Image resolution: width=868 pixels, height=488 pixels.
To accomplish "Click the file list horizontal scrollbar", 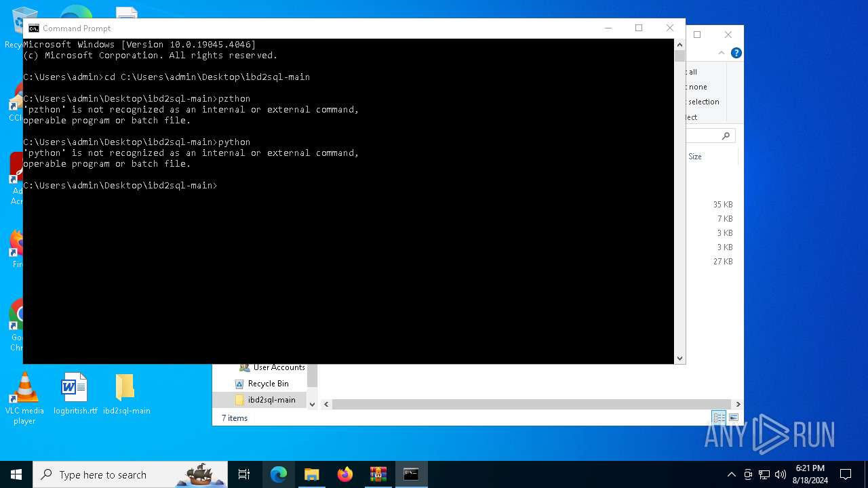I will (531, 405).
